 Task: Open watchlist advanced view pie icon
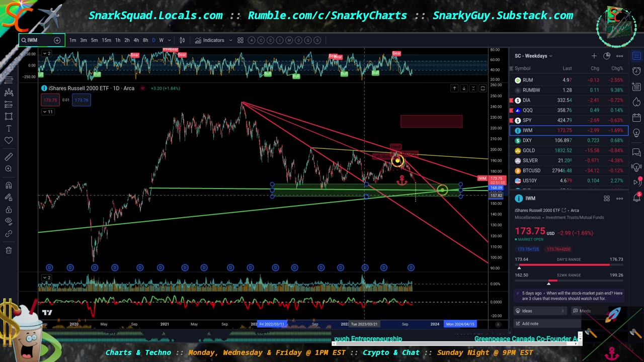coord(607,56)
